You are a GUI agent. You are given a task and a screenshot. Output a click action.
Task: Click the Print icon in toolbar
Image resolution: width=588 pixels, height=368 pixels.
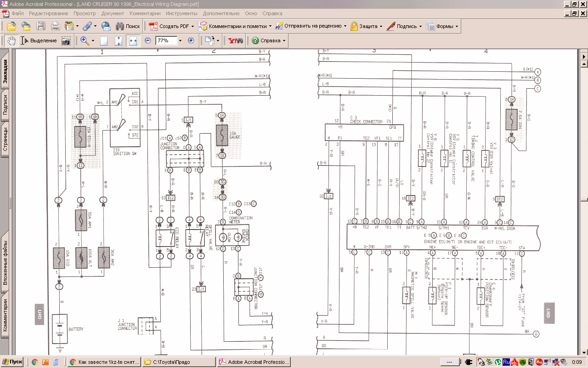56,26
